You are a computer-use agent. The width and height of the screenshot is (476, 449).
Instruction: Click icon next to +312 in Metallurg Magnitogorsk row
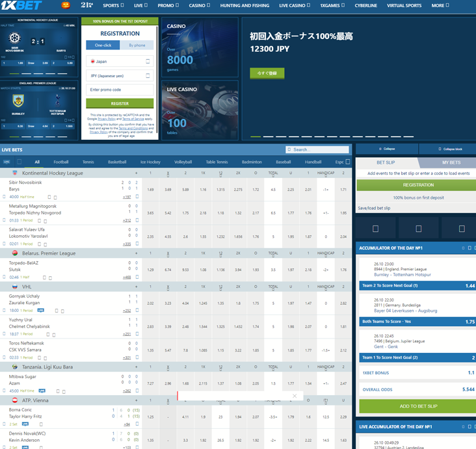pyautogui.click(x=137, y=220)
